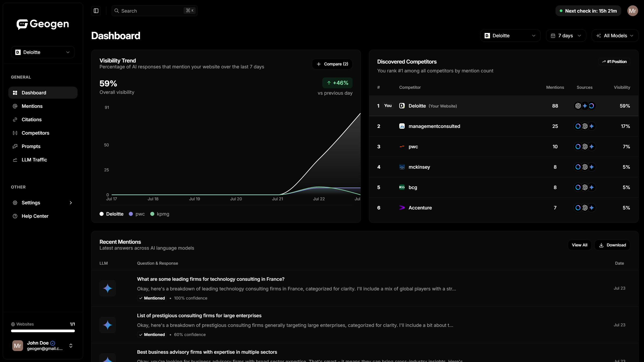Toggle the kpmg series in chart legend
Screen dimensions: 644x362
160,214
